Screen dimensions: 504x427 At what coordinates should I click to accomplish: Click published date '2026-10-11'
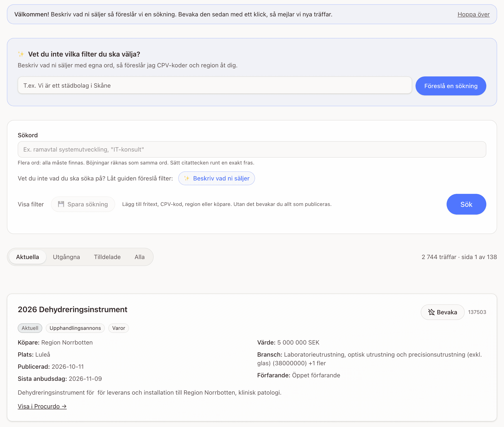click(x=68, y=367)
